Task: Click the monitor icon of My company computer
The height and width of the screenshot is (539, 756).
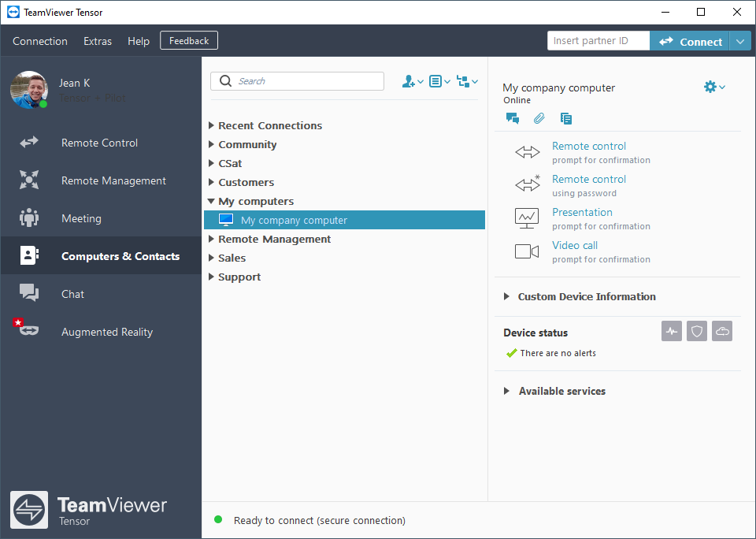Action: 226,220
